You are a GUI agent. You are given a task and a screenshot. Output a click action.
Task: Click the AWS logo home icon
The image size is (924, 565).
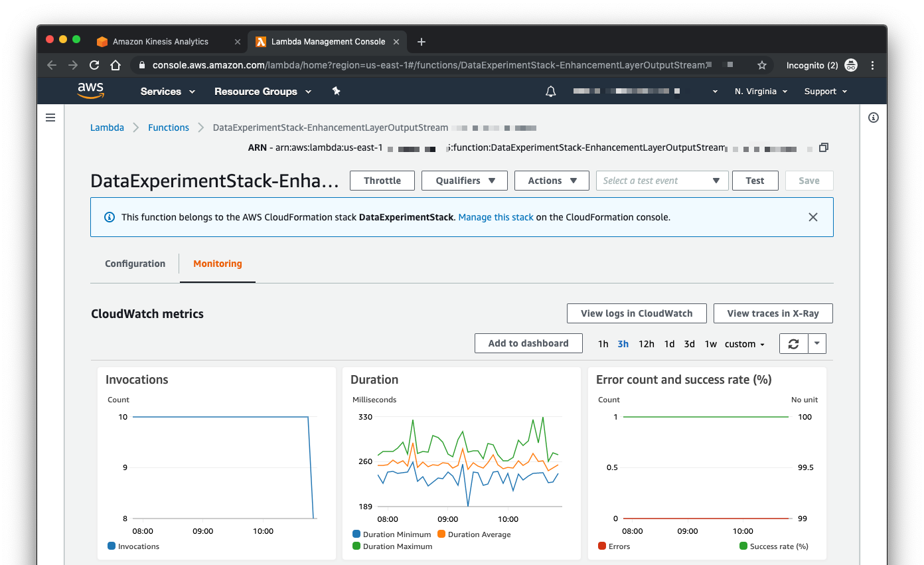(x=91, y=91)
